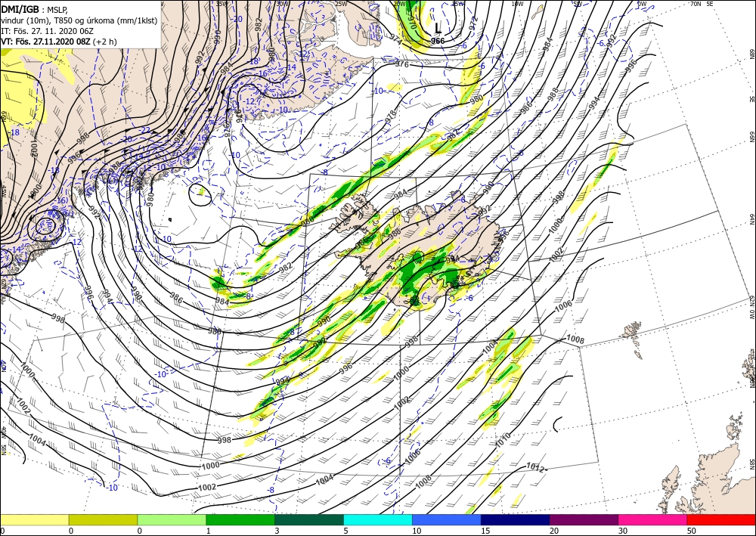756x536 pixels.
Task: Click the 35W longitude label at top
Action: (222, 4)
